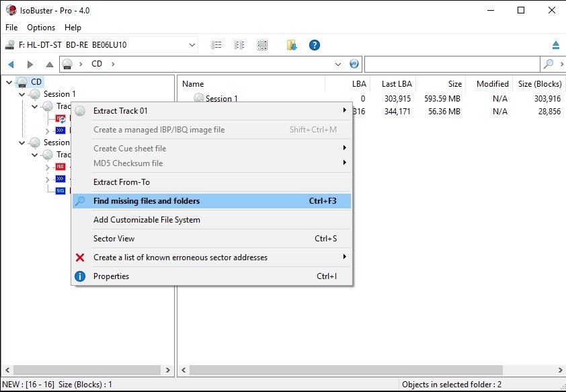Expand blue file system node under second Session
Screen dimensions: 566x392
pos(48,180)
